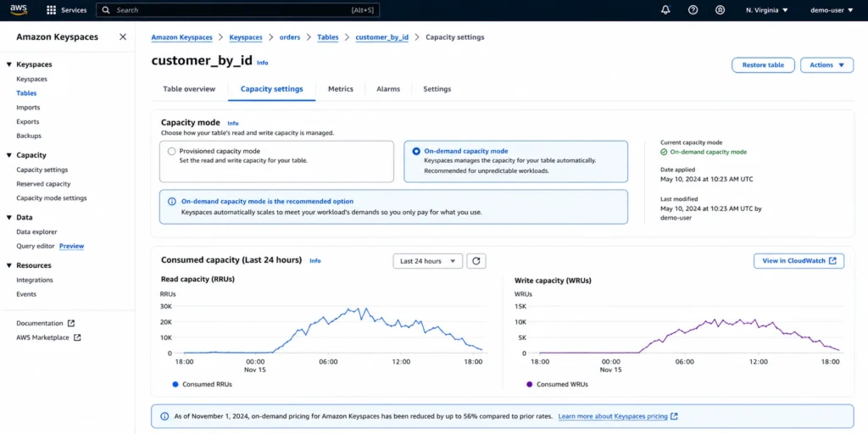Go to customer_by_id breadcrumb link
This screenshot has width=868, height=434.
click(382, 37)
